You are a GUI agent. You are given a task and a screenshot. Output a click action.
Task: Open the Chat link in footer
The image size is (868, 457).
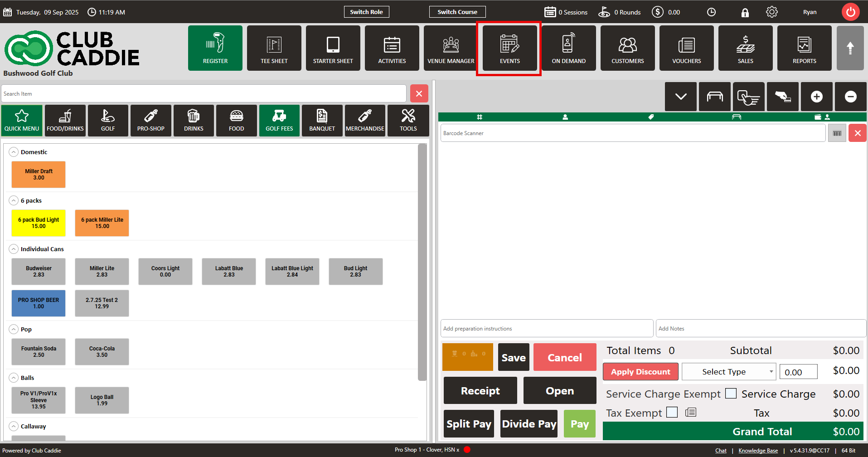(x=721, y=451)
